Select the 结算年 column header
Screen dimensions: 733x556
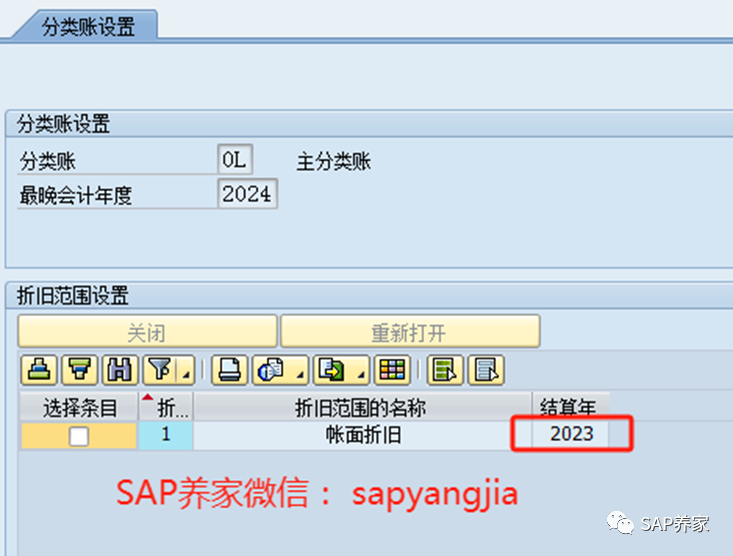570,407
